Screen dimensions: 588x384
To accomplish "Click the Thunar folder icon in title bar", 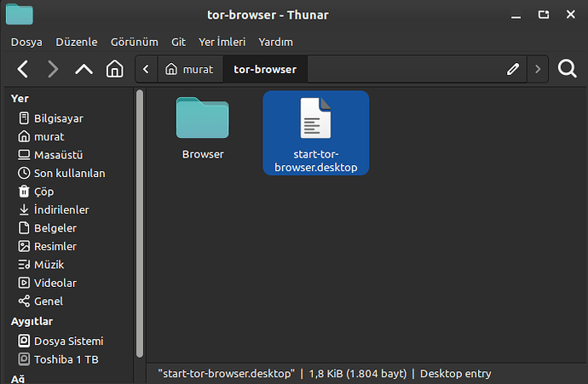I will point(20,14).
